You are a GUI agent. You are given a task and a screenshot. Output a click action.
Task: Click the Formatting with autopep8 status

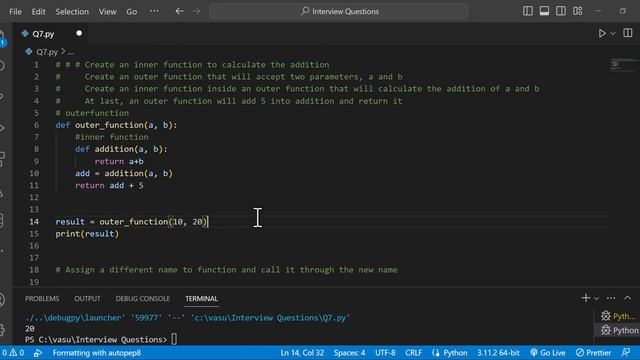pyautogui.click(x=97, y=353)
